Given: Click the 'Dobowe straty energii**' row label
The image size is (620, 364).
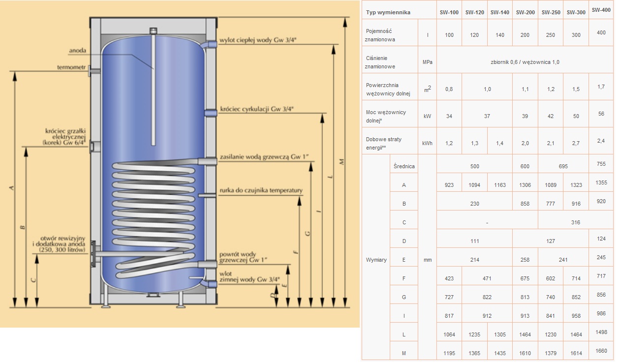Looking at the screenshot, I should [x=384, y=143].
